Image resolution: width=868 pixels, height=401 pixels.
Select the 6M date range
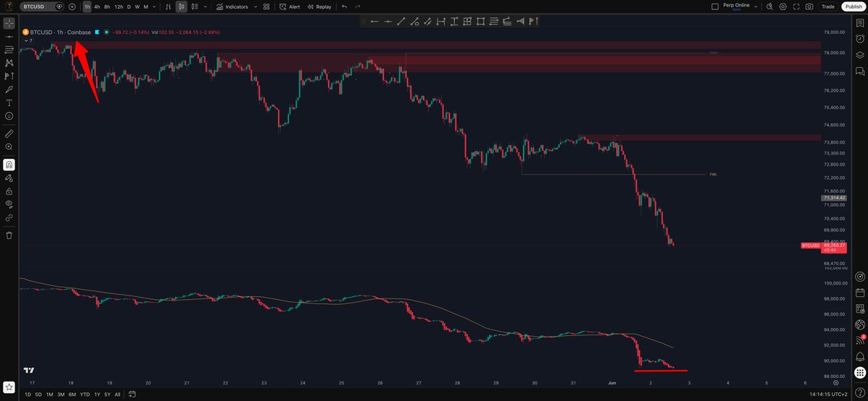tap(72, 394)
